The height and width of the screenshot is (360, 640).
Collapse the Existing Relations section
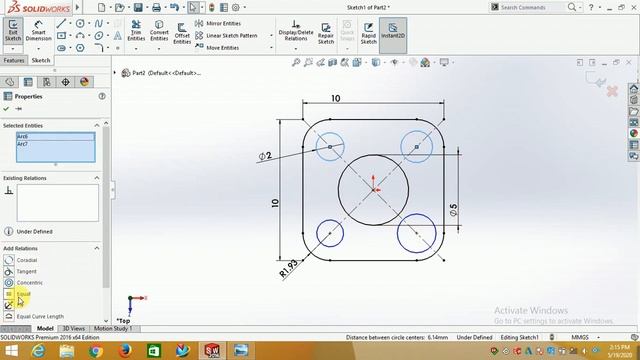[97, 178]
